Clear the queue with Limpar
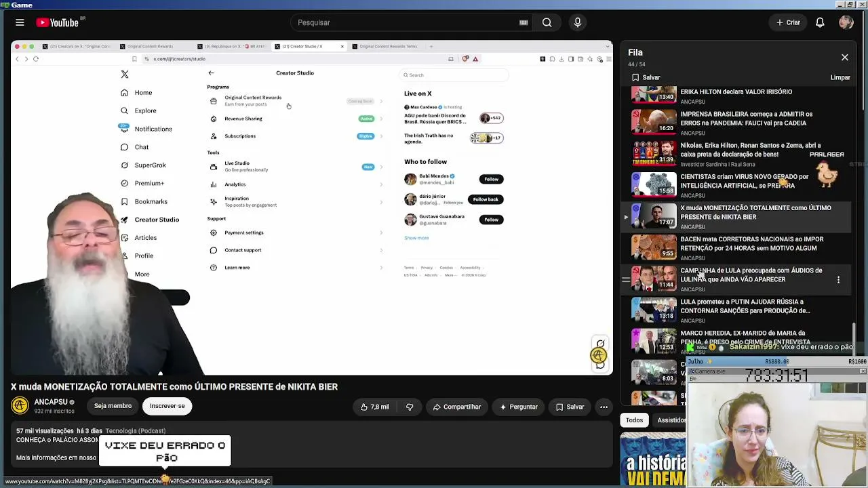868x488 pixels. click(x=840, y=77)
